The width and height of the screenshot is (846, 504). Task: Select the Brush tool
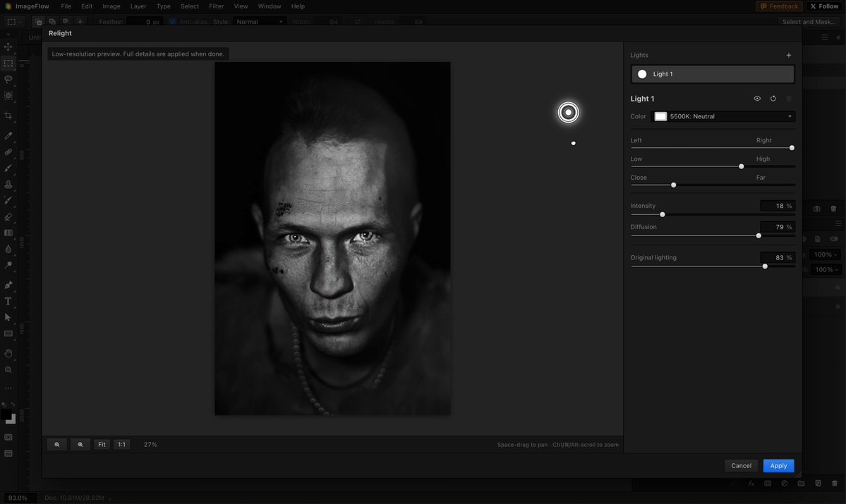[x=8, y=168]
